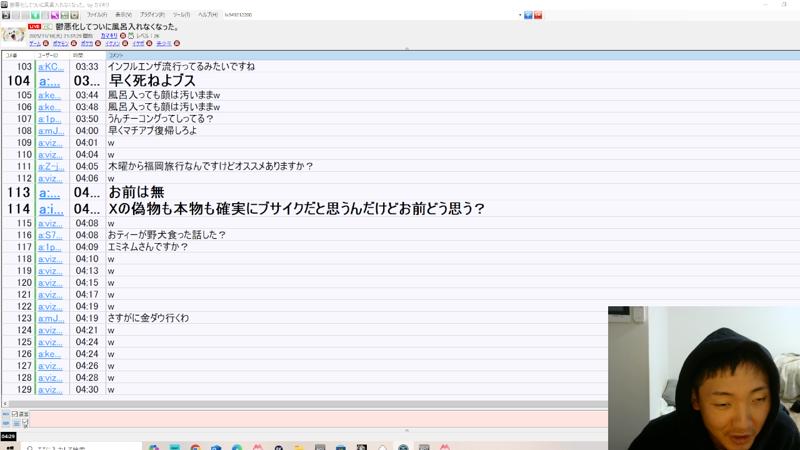Select comment インフルエンザ流行ってるみたいですね
Viewport: 800px width, 450px height.
tap(181, 67)
